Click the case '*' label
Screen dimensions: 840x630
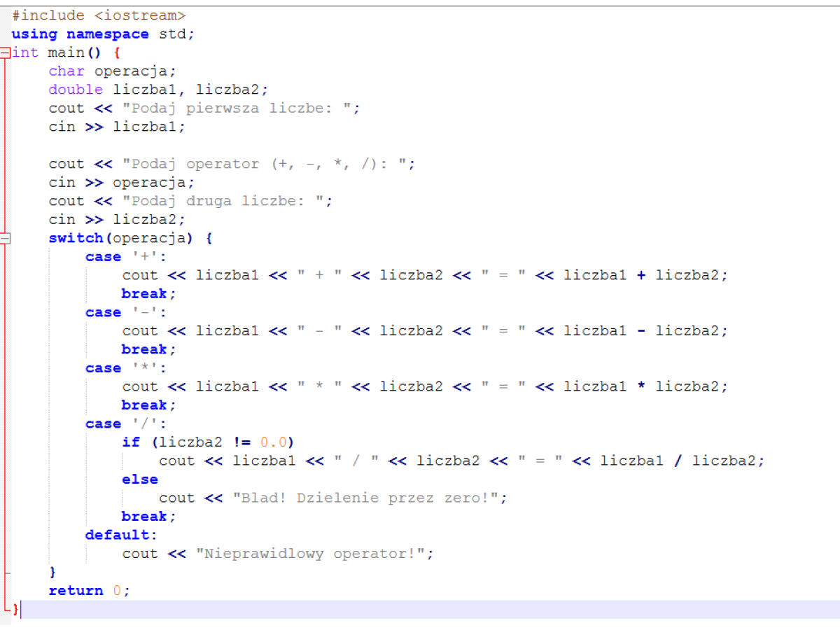122,368
